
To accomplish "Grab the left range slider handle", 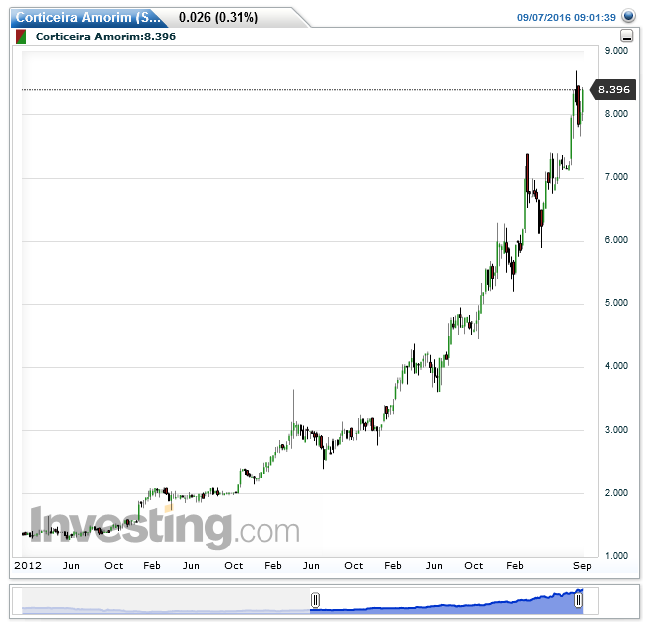I will [x=315, y=600].
